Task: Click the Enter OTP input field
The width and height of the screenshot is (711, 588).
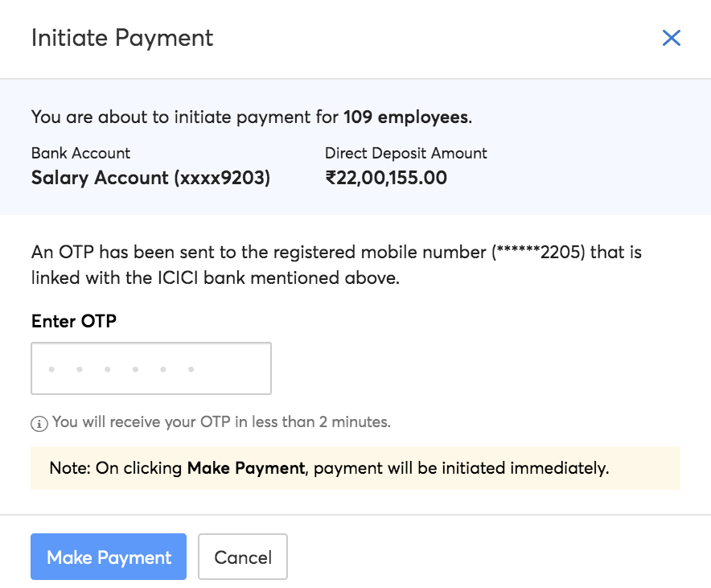Action: [151, 368]
